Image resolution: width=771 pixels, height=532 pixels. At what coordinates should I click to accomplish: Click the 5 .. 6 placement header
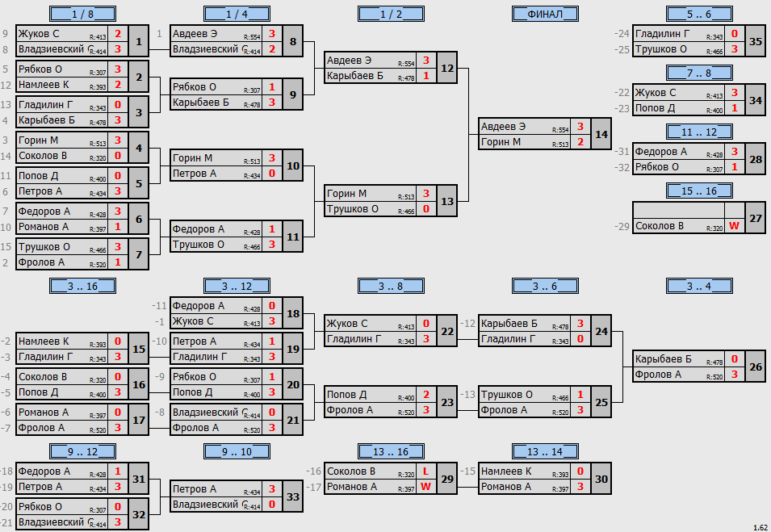click(x=699, y=14)
